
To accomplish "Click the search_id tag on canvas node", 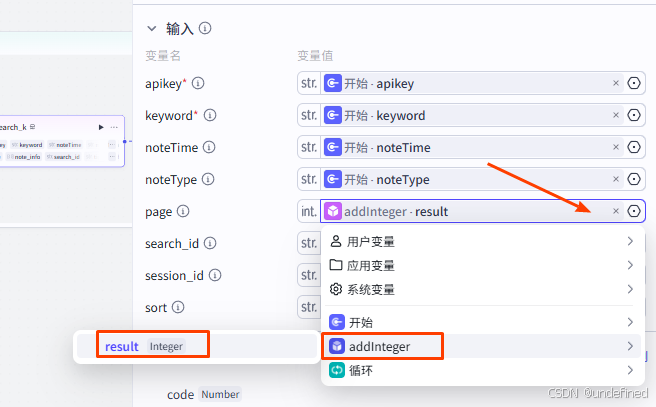I will 63,157.
